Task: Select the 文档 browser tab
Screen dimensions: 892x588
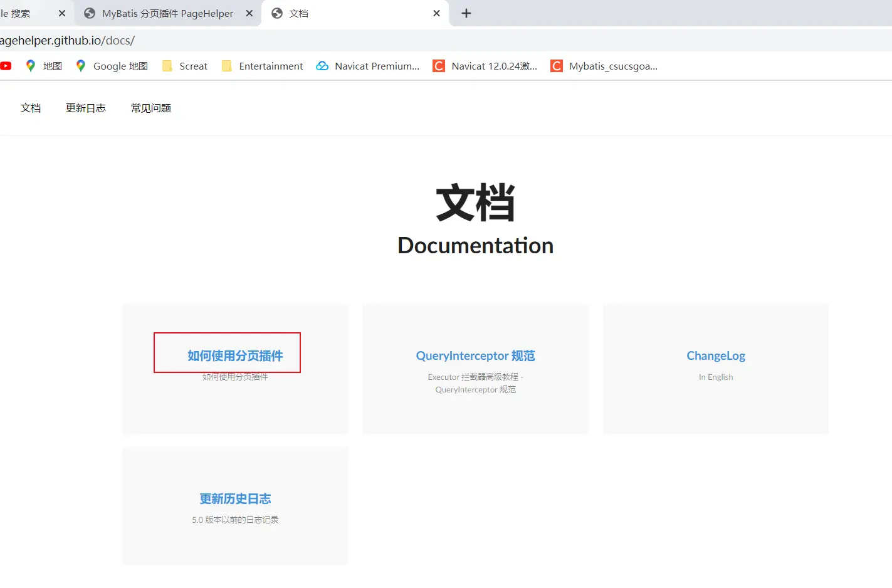Action: pyautogui.click(x=355, y=13)
